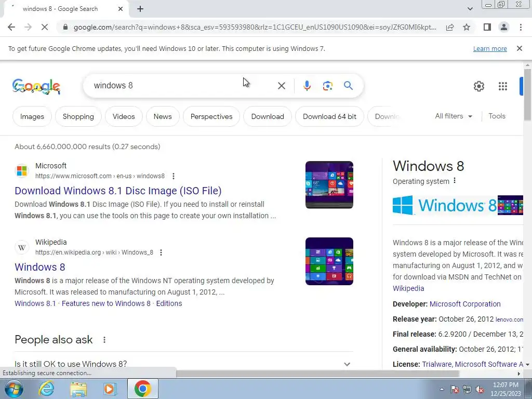This screenshot has width=532, height=399.
Task: Open Wikipedia link in knowledge panel
Action: pyautogui.click(x=408, y=288)
